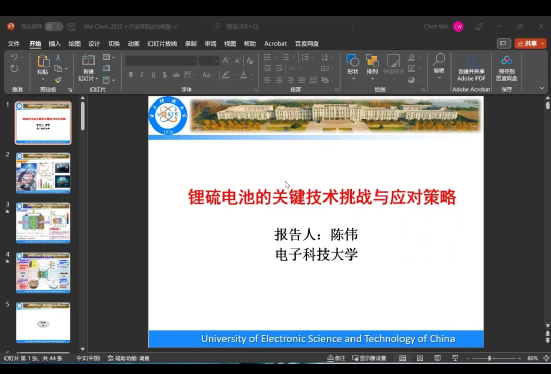Click the Bullets list icon

(267, 57)
